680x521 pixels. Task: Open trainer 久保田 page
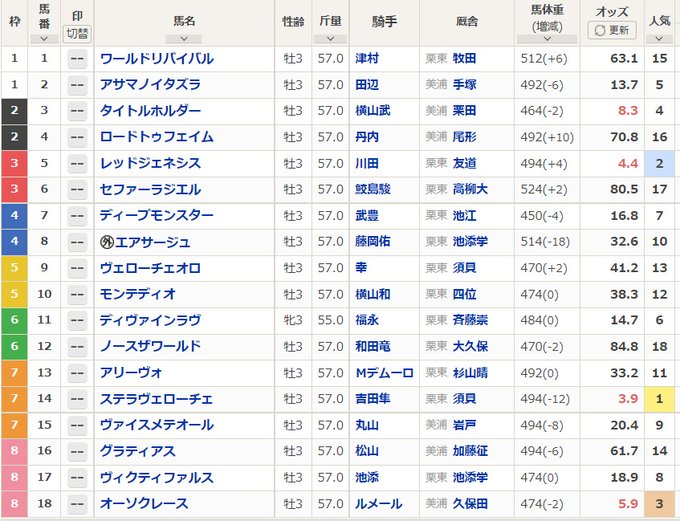(471, 504)
